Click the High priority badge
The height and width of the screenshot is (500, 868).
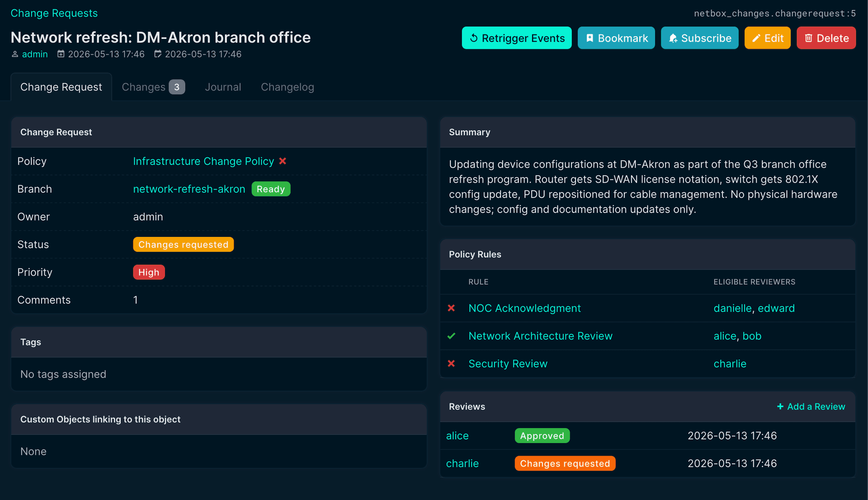click(149, 272)
